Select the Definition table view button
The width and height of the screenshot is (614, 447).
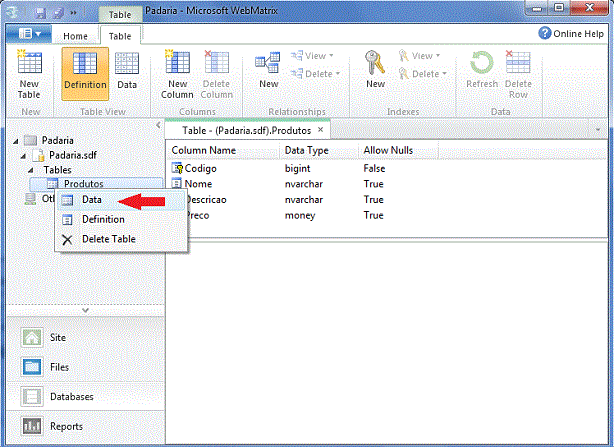[x=85, y=74]
